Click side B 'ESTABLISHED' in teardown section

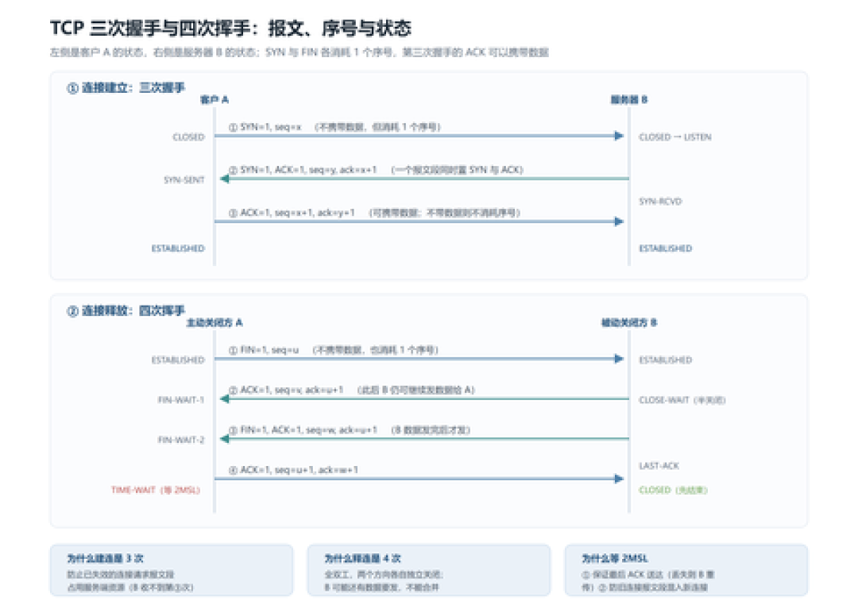point(666,360)
